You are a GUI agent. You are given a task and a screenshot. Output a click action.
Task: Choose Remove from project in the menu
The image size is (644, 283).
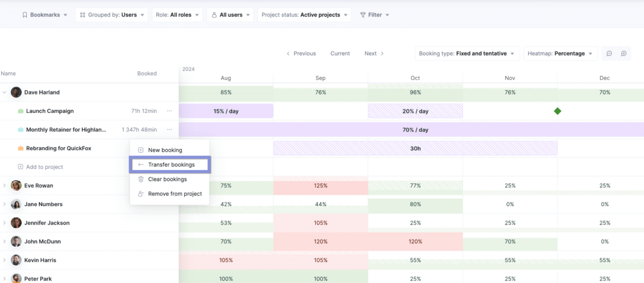click(x=175, y=194)
